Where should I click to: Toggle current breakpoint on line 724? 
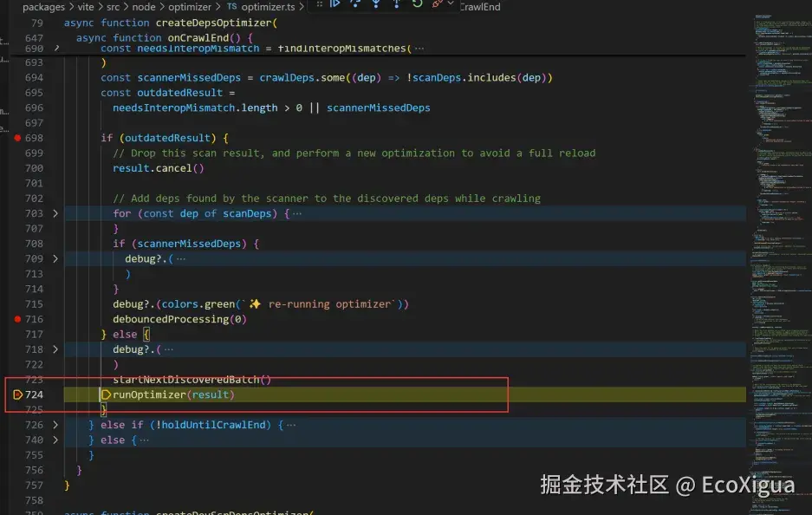coord(17,394)
